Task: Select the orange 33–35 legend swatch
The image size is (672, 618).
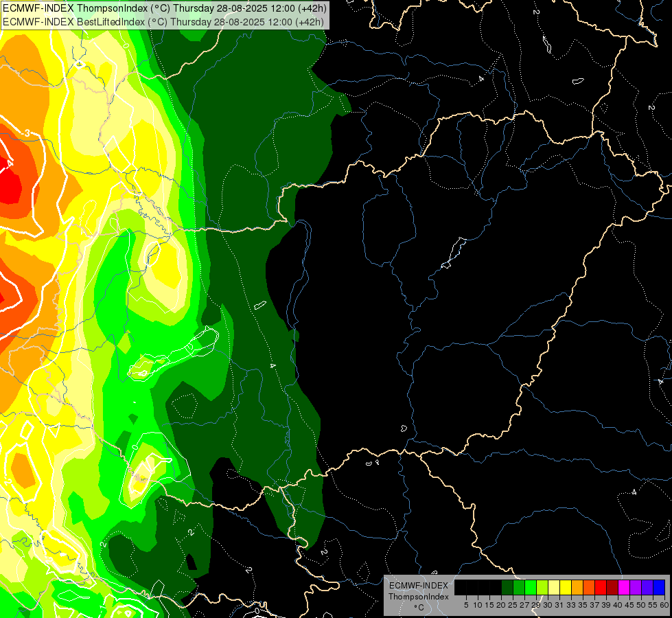Action: [577, 587]
